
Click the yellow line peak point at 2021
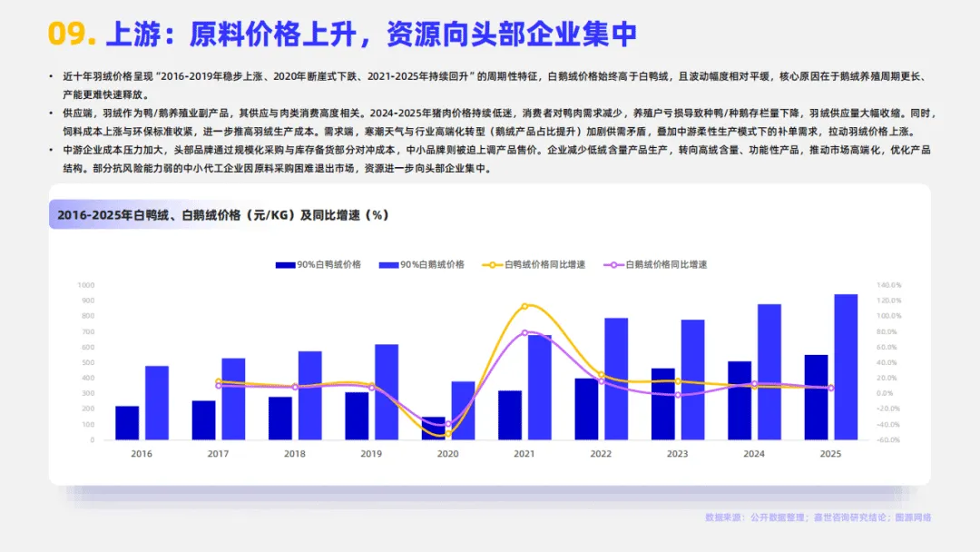click(x=524, y=306)
